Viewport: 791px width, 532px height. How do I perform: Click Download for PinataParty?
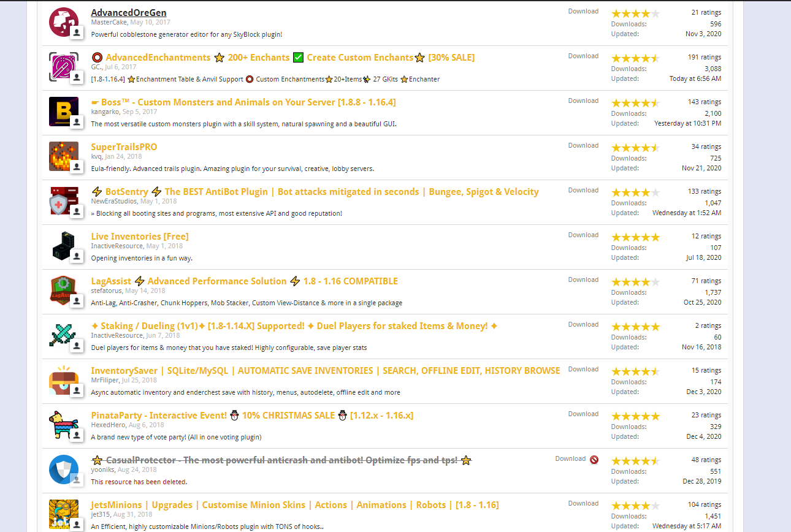coord(583,414)
